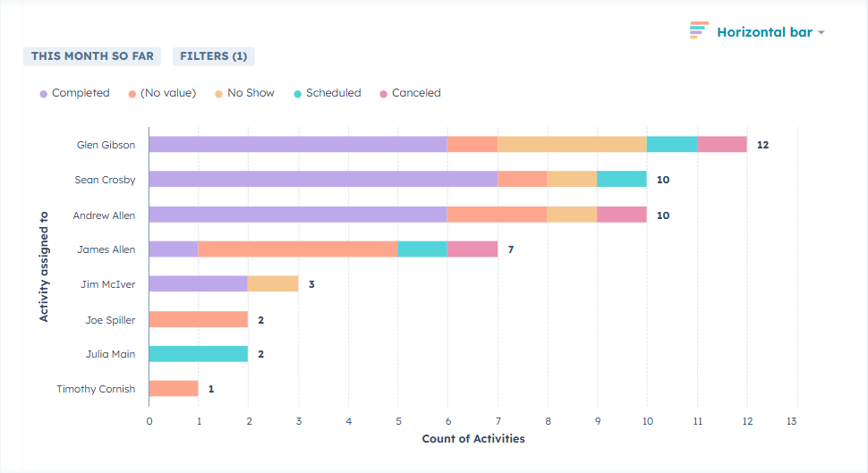
Task: Hide the Canceled legend series
Action: pos(416,93)
